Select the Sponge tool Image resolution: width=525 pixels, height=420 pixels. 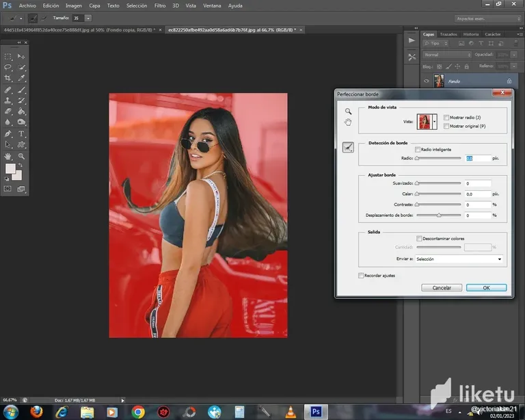point(21,122)
